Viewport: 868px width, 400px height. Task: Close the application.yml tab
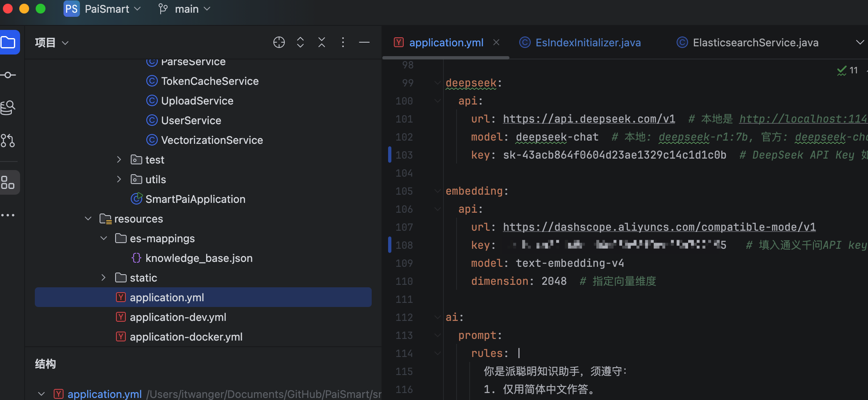click(x=496, y=42)
